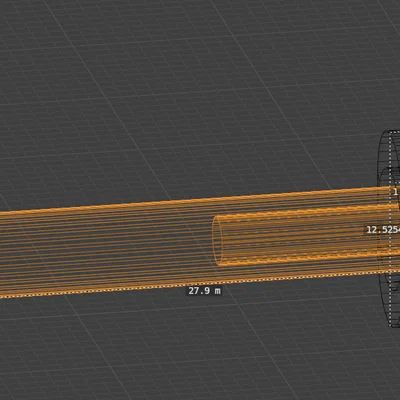Click the 12.525 measurement label

(x=383, y=230)
